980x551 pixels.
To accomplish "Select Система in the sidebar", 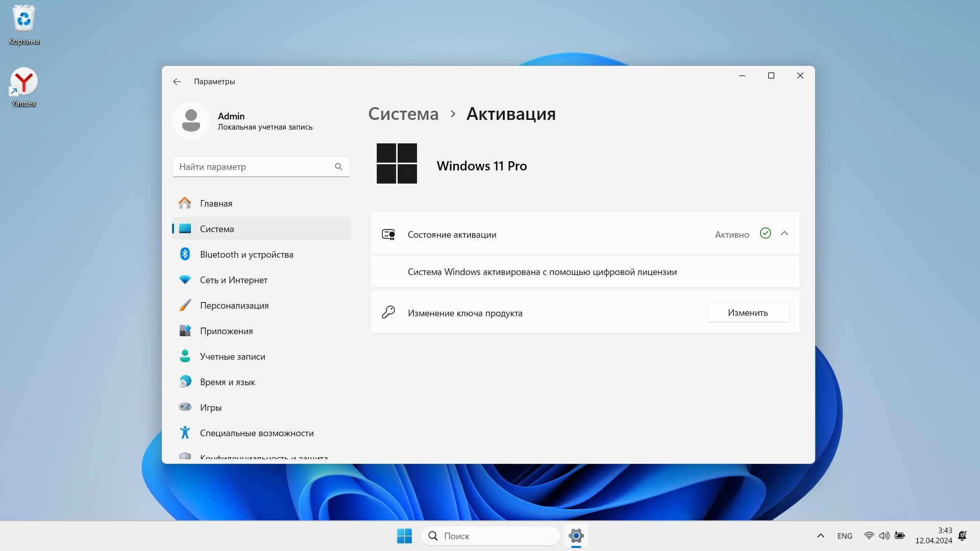I will point(217,229).
